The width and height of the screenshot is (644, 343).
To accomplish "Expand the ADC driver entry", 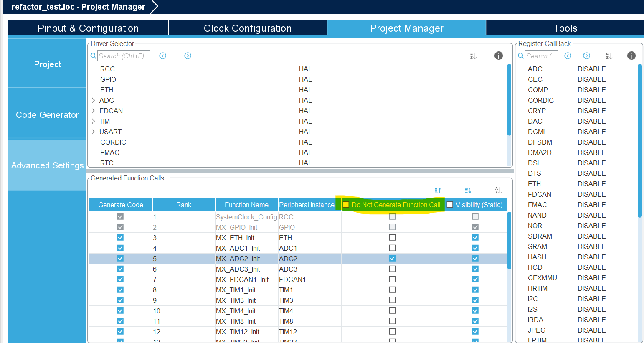I will point(93,100).
